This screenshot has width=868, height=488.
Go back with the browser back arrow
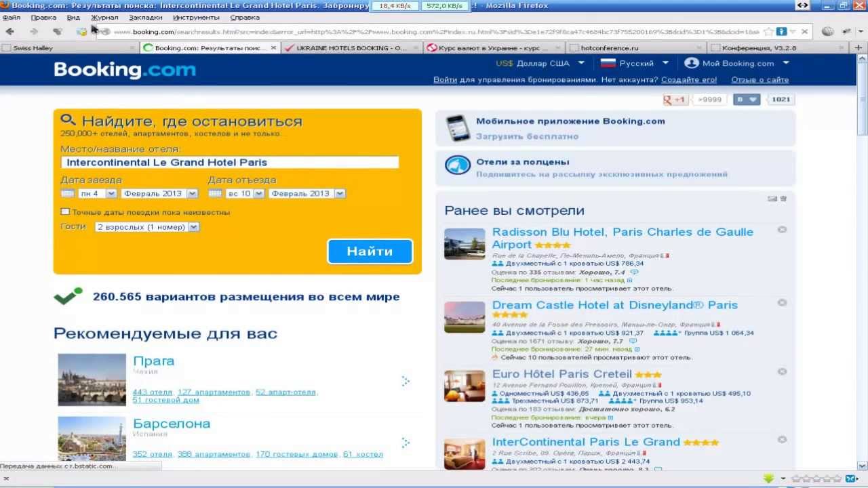click(x=9, y=31)
